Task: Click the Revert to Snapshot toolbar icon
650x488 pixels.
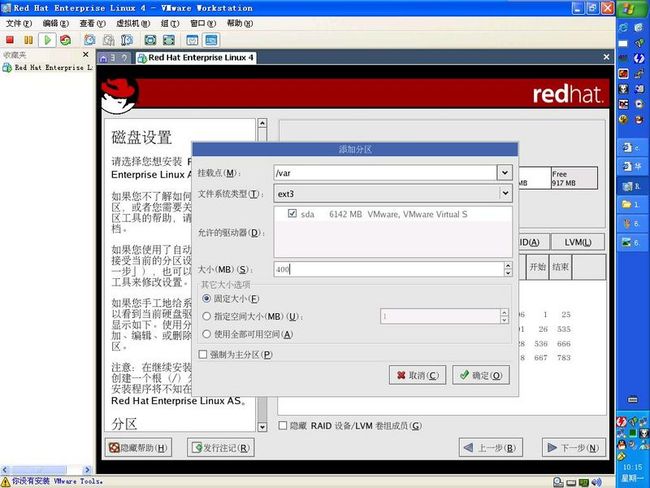Action: 108,40
